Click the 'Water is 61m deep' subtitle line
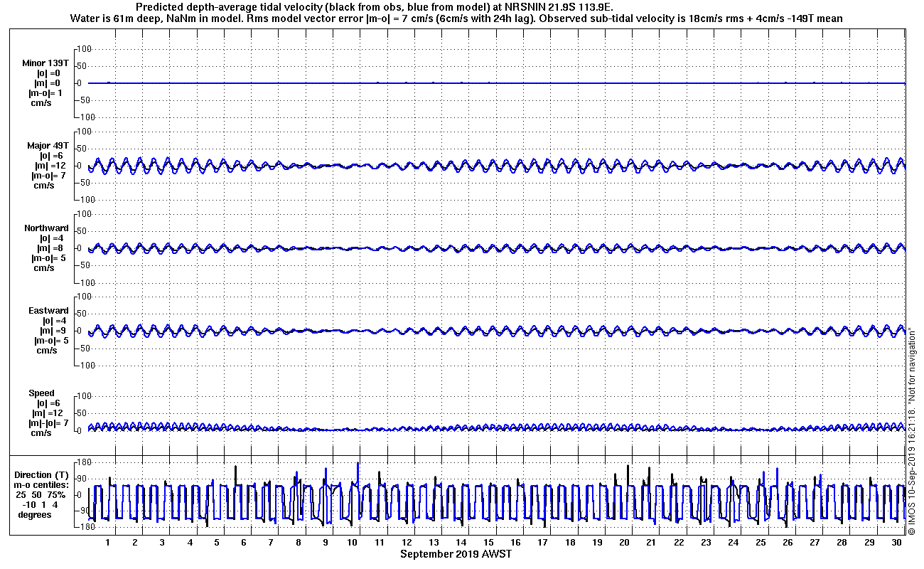 pos(456,18)
